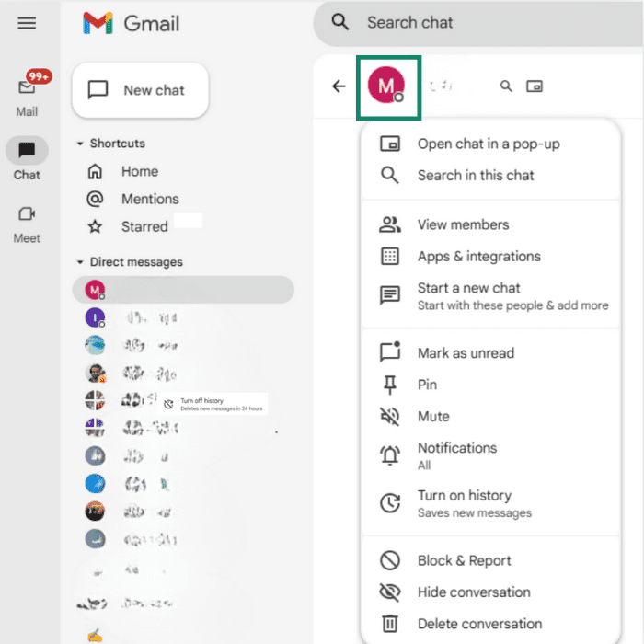The image size is (644, 644).
Task: Click the Gmail logo
Action: tap(131, 23)
